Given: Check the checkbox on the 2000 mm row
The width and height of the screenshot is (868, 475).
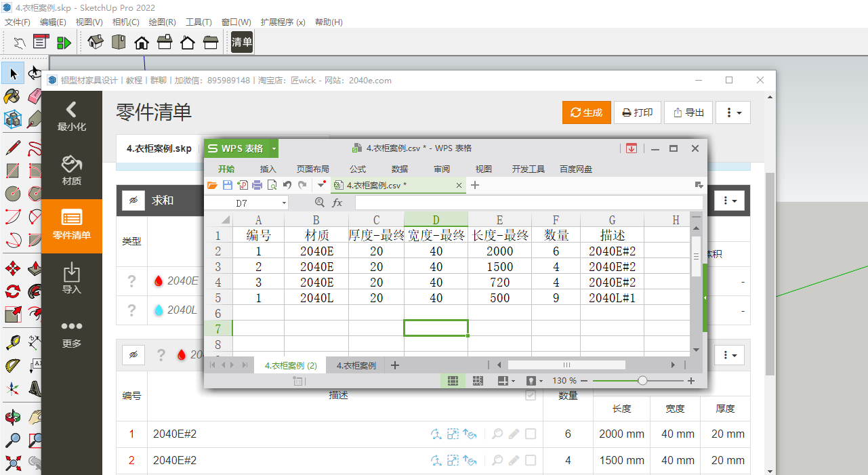Looking at the screenshot, I should 531,434.
